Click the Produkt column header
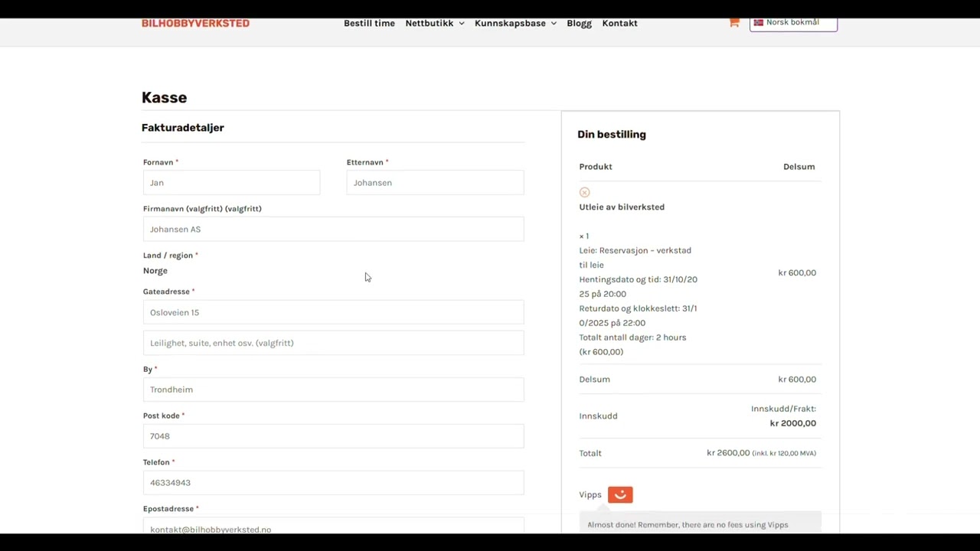The image size is (980, 551). [596, 167]
